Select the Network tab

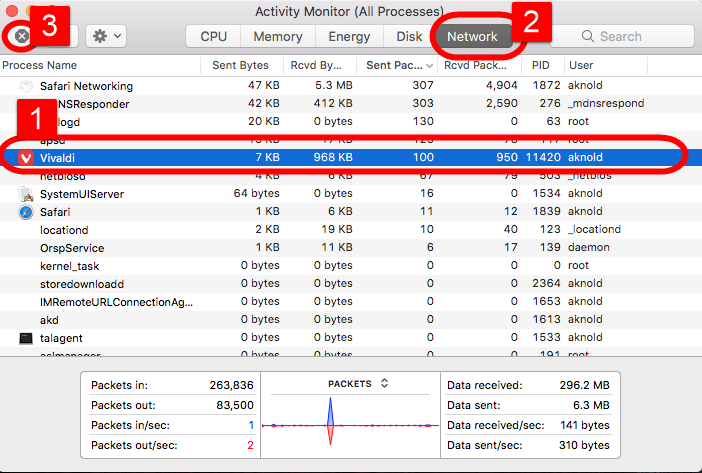(472, 36)
